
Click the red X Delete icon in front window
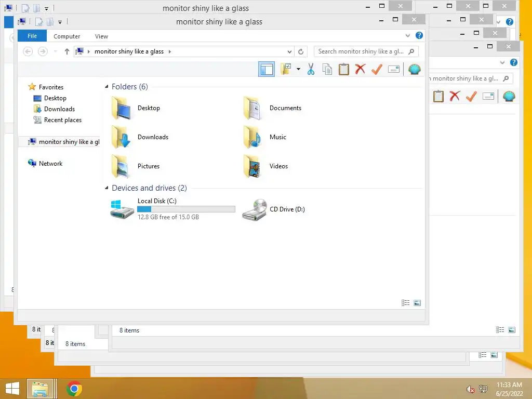pyautogui.click(x=361, y=69)
